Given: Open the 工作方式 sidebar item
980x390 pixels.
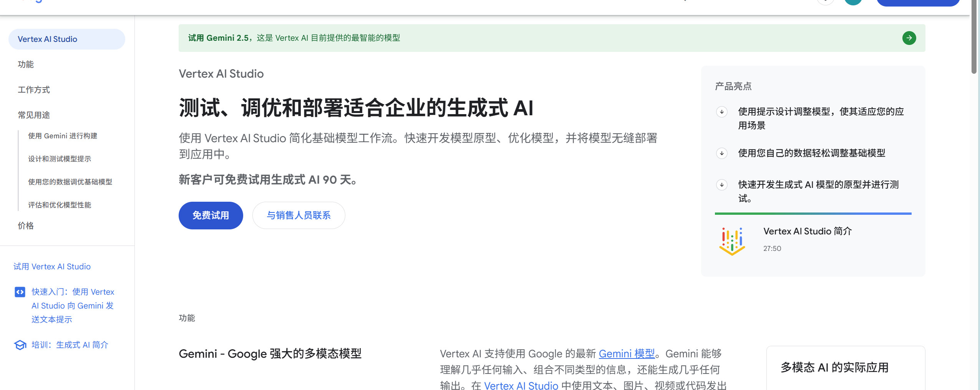Looking at the screenshot, I should (34, 90).
